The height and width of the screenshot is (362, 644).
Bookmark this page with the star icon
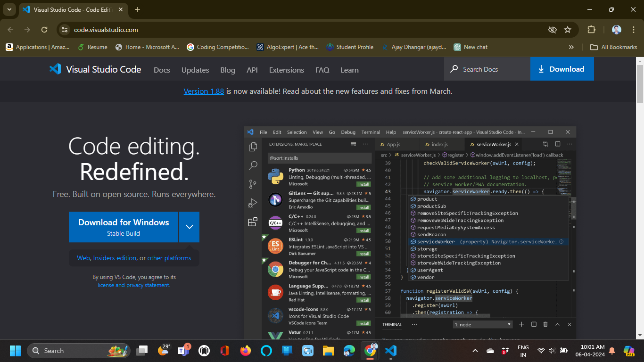(x=568, y=30)
